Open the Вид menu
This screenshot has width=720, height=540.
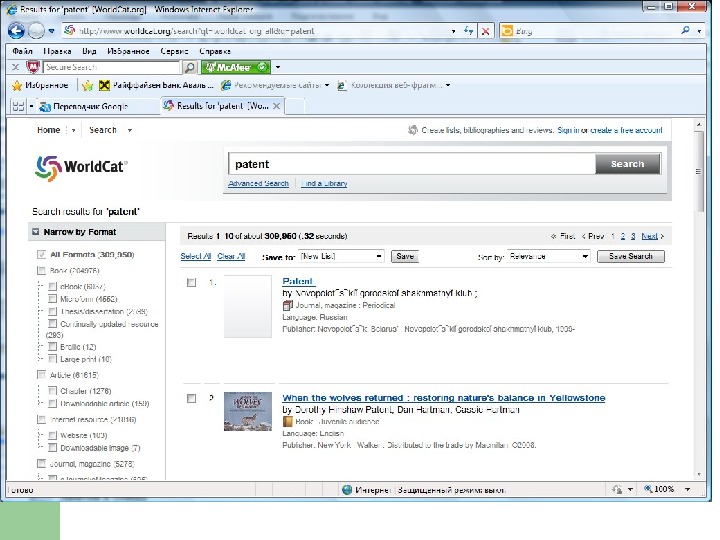89,51
